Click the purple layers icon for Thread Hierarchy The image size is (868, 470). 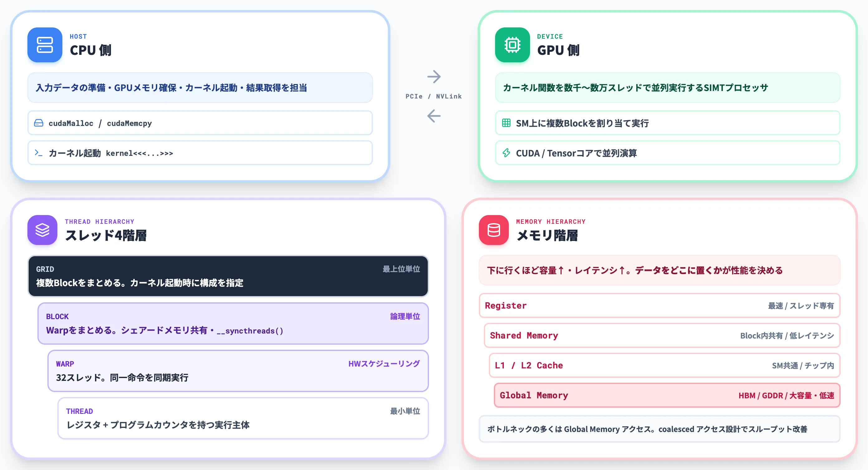[42, 230]
